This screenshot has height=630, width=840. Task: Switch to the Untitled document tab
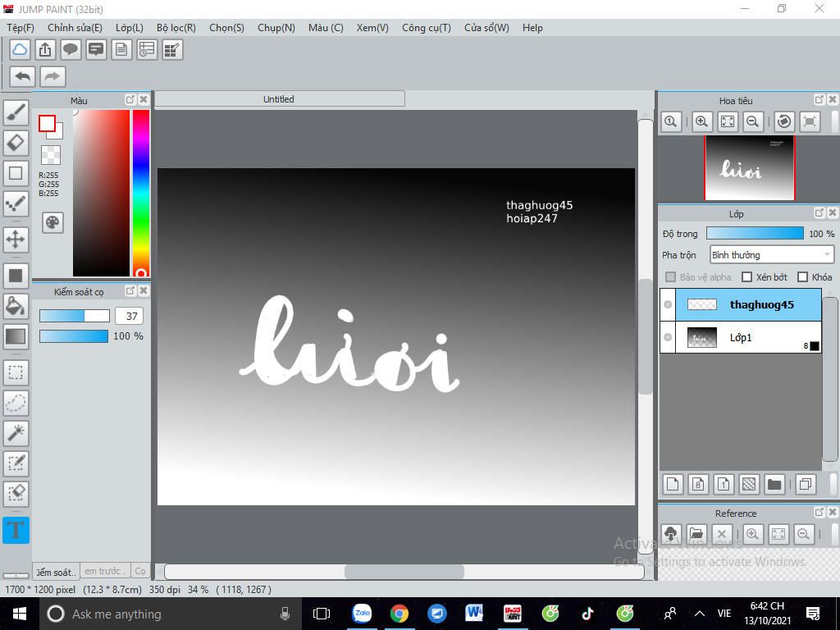[279, 99]
